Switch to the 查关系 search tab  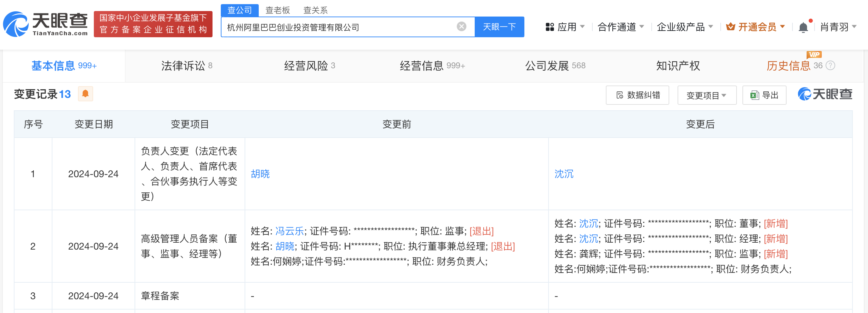click(315, 10)
